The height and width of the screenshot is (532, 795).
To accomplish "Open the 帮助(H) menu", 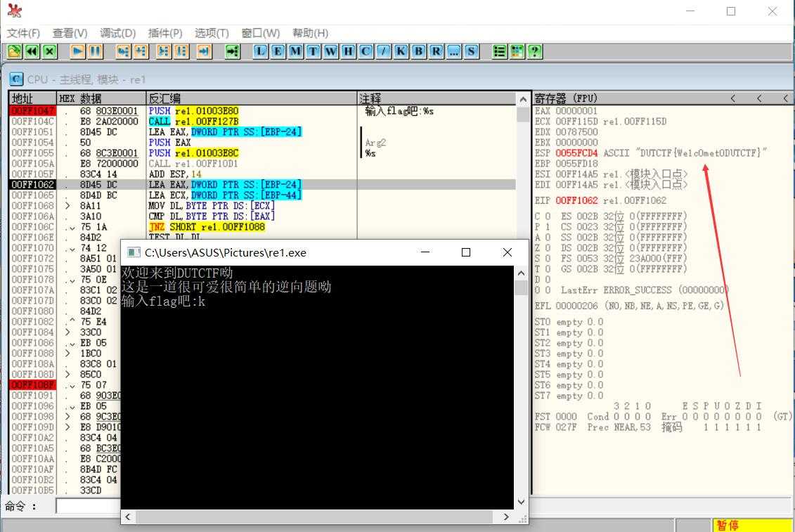I will click(310, 33).
